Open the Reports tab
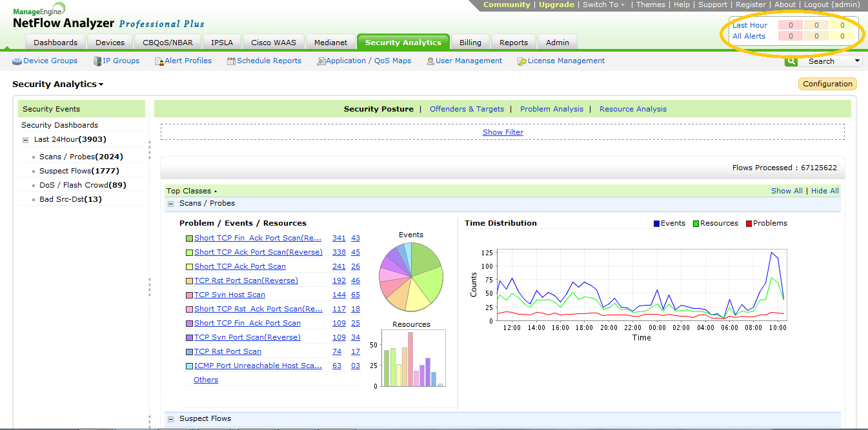This screenshot has height=430, width=868. [514, 43]
